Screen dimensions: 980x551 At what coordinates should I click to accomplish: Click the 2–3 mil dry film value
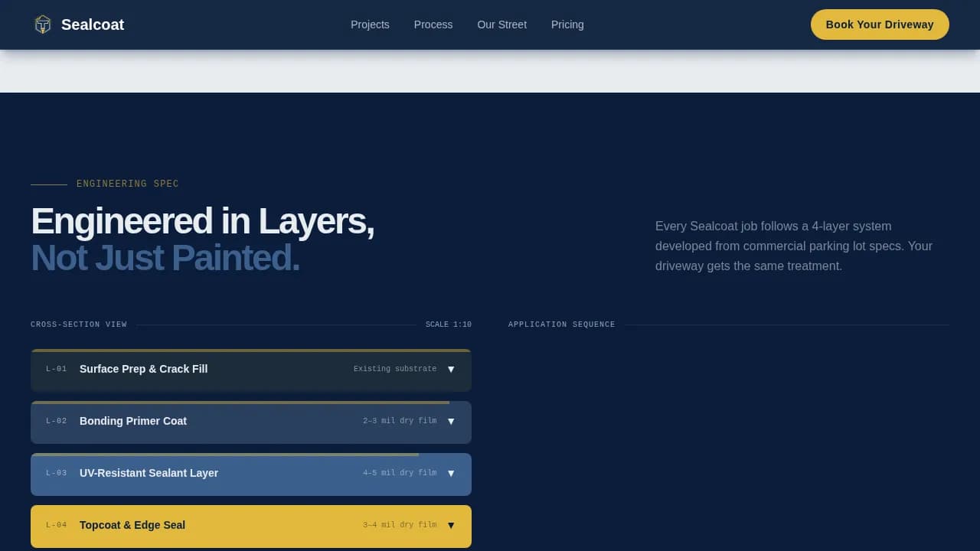(x=400, y=421)
